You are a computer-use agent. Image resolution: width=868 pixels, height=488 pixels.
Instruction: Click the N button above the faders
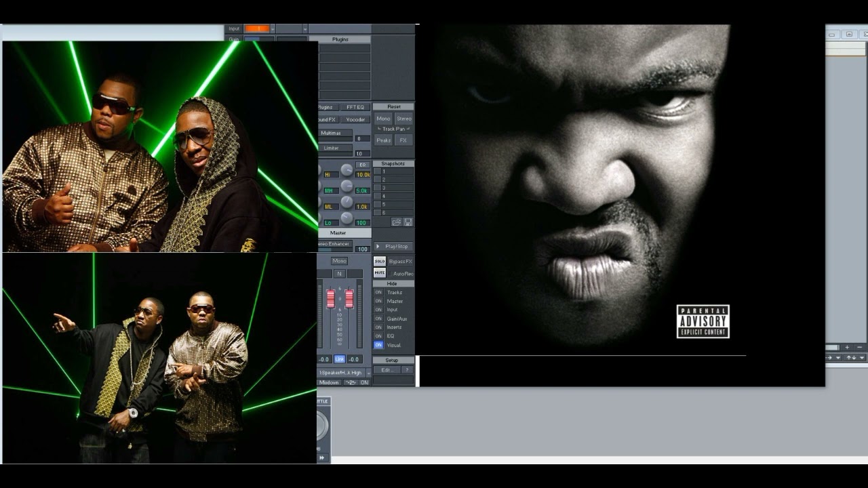pos(340,274)
